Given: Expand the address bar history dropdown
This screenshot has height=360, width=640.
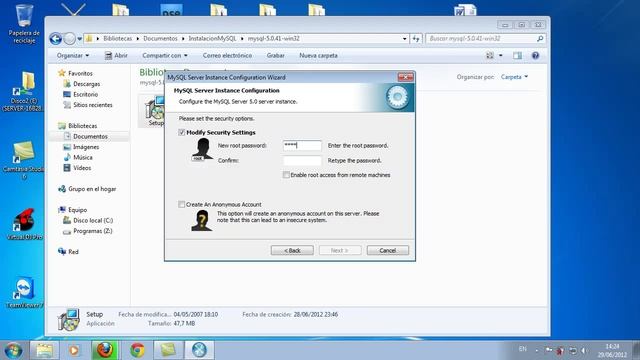Looking at the screenshot, I should [x=404, y=39].
